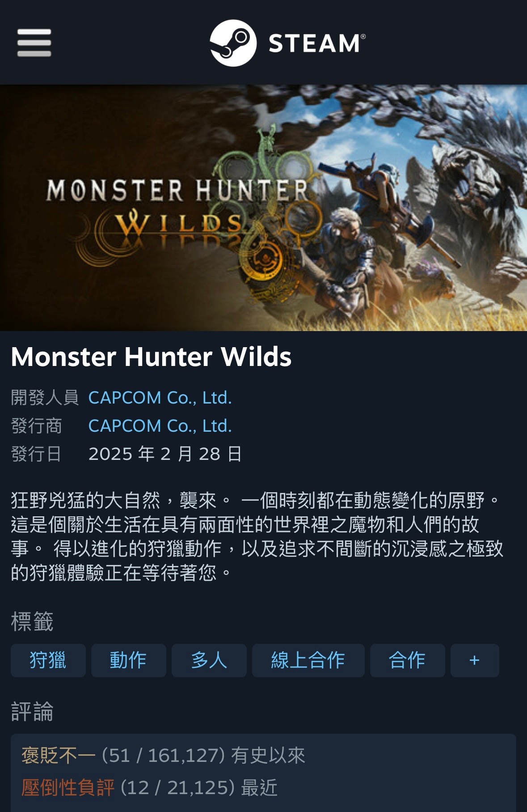Select the 動作 tag

click(129, 660)
